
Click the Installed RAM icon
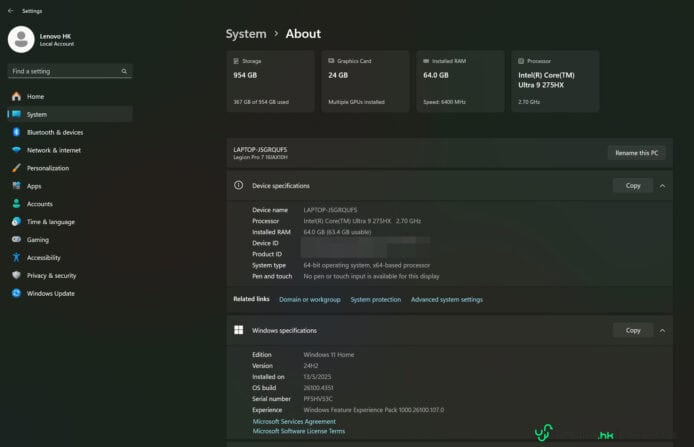pos(426,61)
